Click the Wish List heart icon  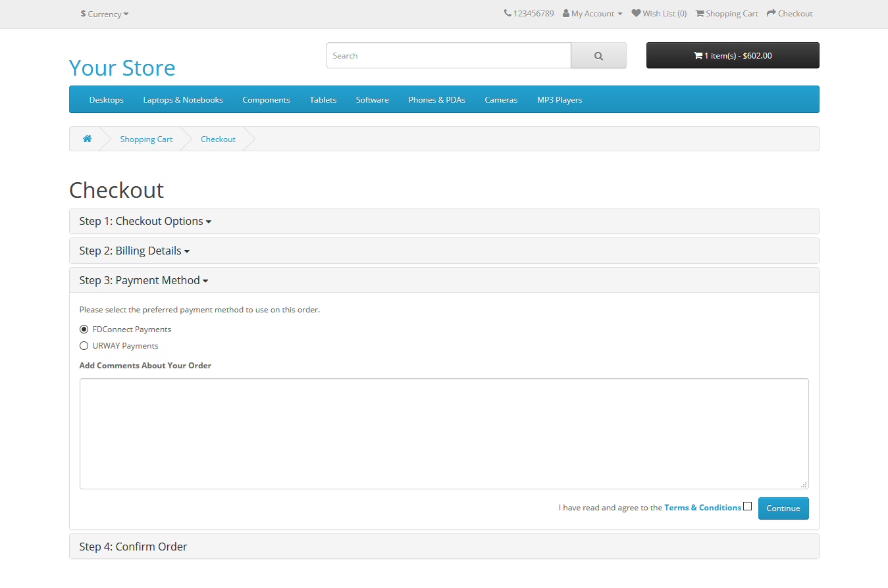[x=636, y=13]
